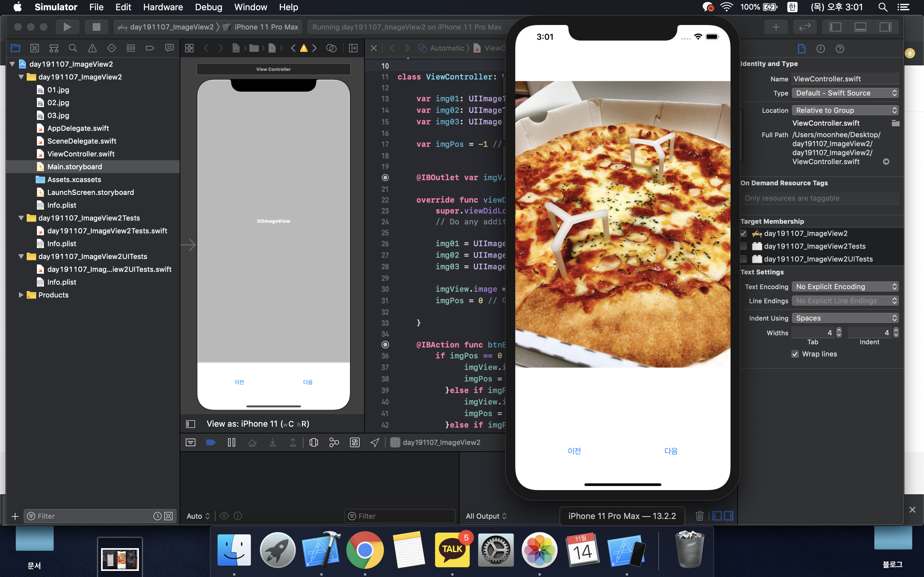Click the Simulate Location arrow icon
This screenshot has width=924, height=577.
[374, 442]
